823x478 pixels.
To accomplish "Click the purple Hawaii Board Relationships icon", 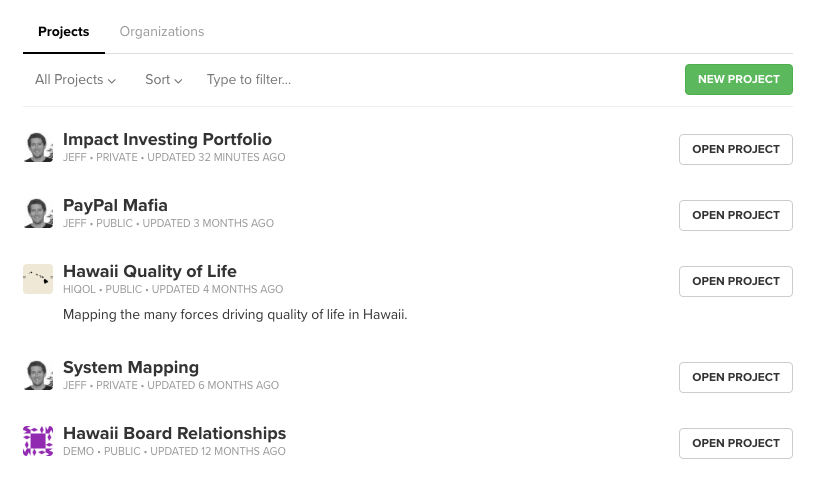I will pyautogui.click(x=38, y=441).
